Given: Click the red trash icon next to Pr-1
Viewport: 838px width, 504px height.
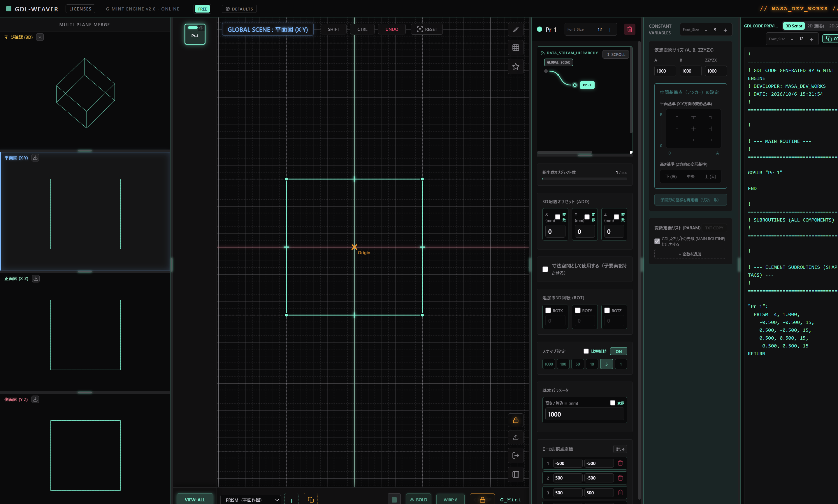Looking at the screenshot, I should coord(630,29).
